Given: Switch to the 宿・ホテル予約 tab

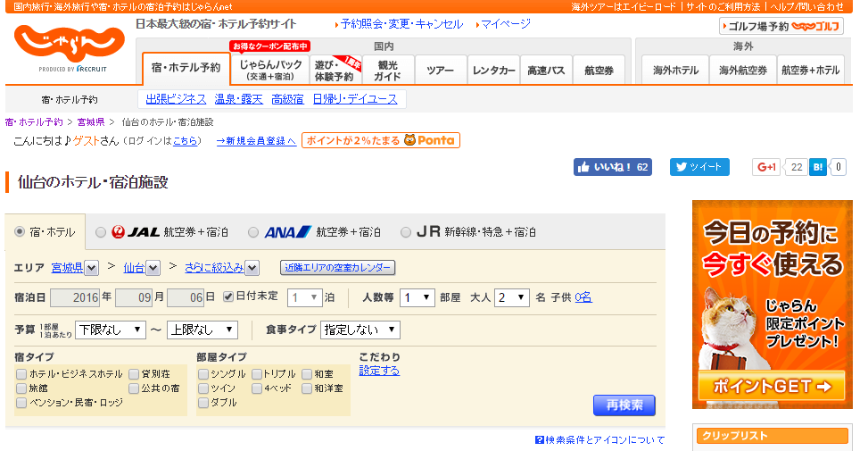Looking at the screenshot, I should point(186,68).
